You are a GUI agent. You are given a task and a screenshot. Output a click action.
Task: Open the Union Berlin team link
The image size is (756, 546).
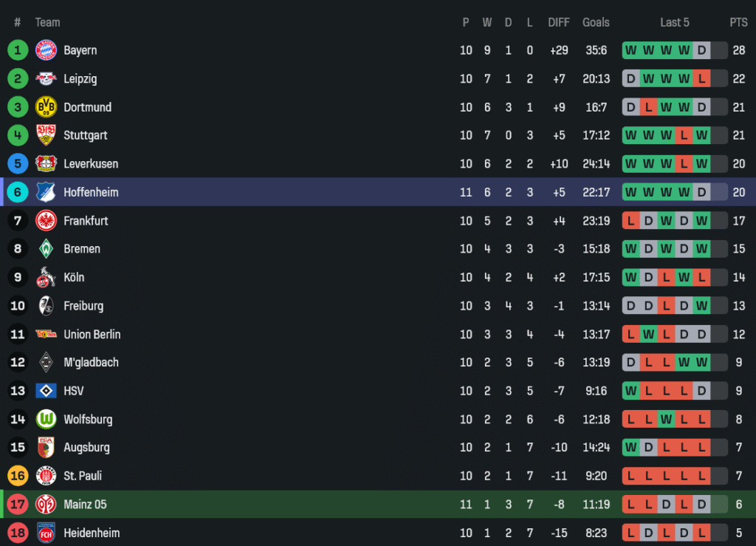tap(92, 334)
